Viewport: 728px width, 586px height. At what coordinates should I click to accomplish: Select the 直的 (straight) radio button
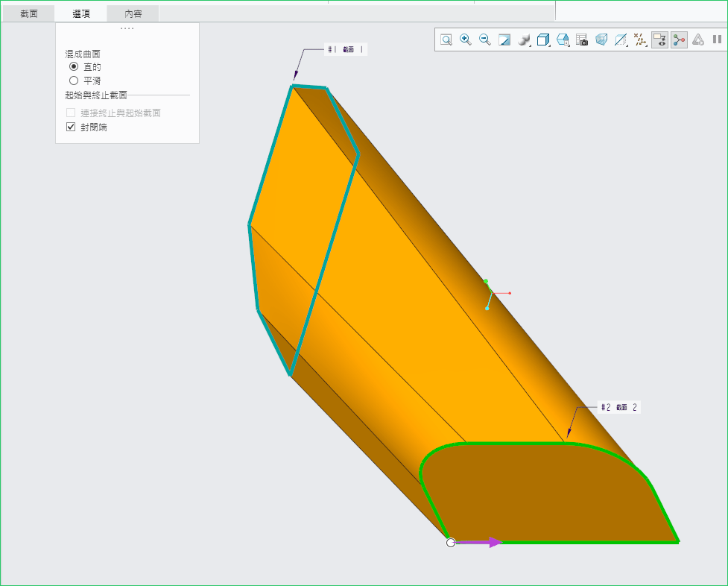pos(74,66)
